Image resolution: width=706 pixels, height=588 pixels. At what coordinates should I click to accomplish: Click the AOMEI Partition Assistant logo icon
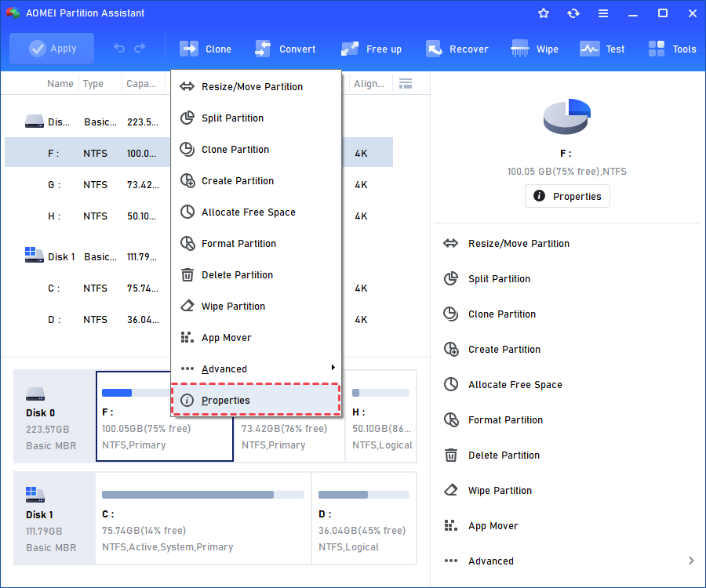[13, 13]
